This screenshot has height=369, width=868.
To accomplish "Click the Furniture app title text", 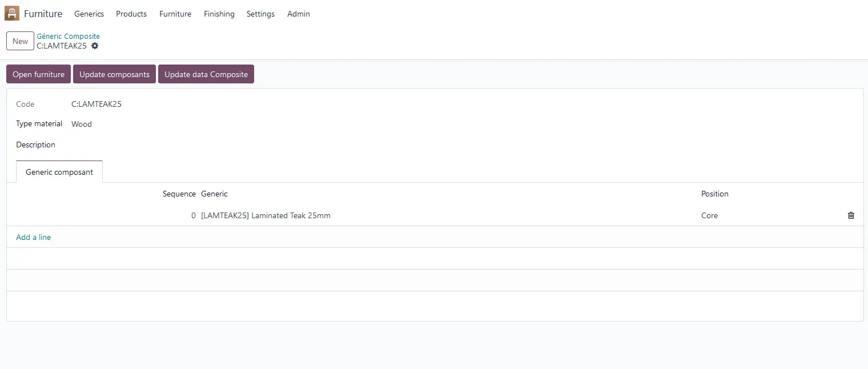I will tap(43, 14).
